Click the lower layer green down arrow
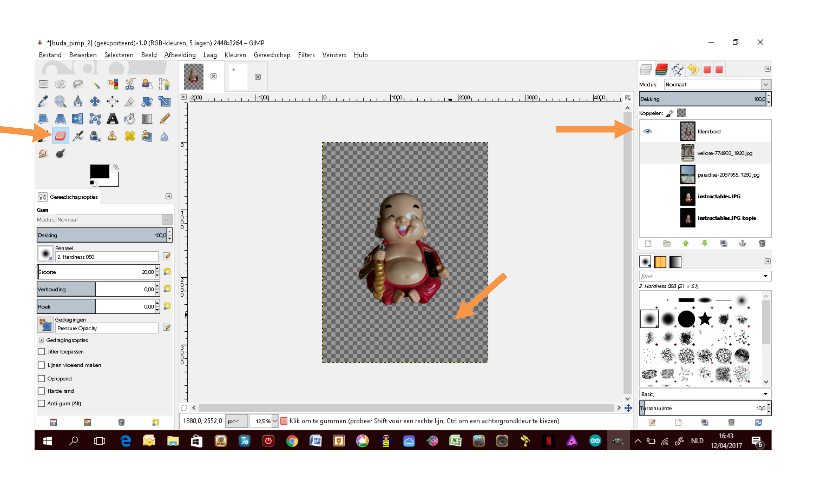 [704, 243]
